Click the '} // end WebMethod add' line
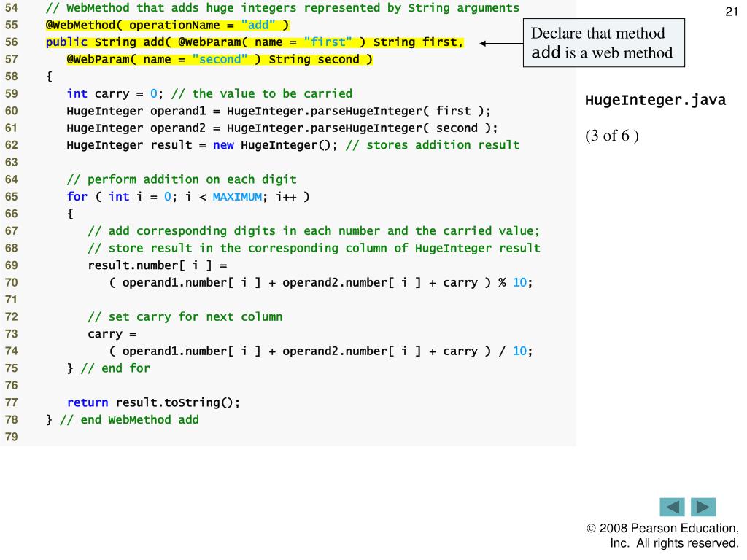This screenshot has width=747, height=560. click(x=123, y=419)
